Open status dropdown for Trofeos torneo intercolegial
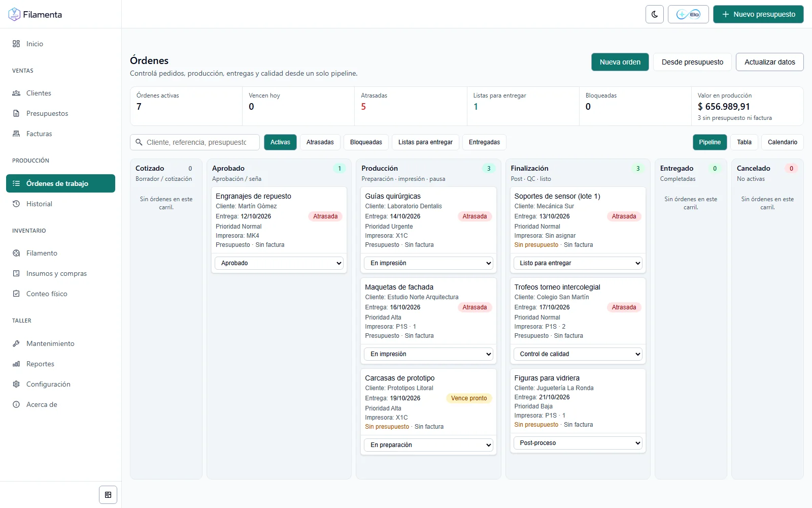 coord(578,354)
